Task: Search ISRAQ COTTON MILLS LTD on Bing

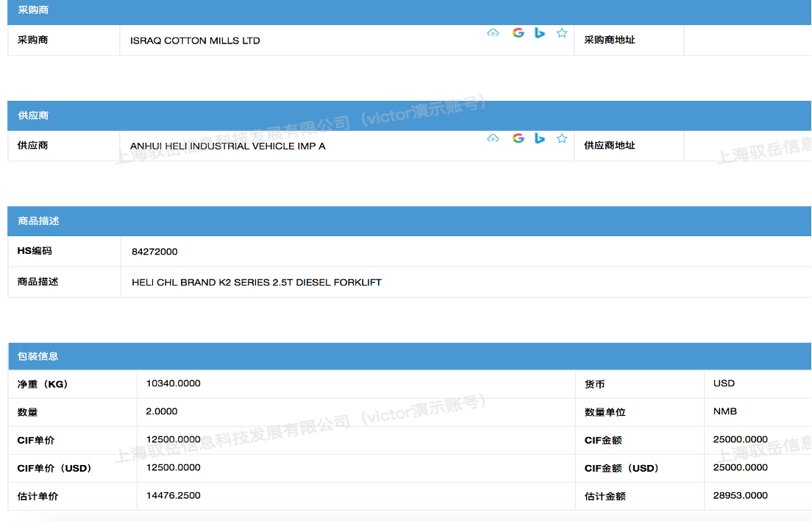Action: click(x=540, y=33)
